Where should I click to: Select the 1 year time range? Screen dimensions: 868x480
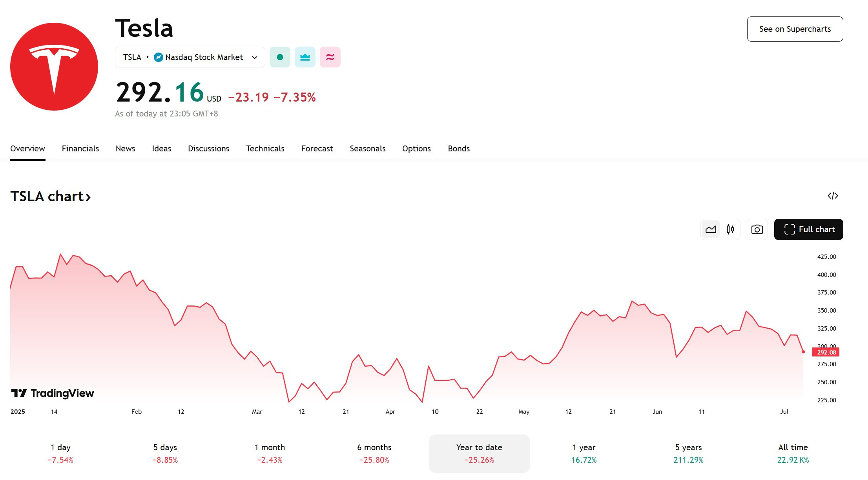click(x=584, y=453)
